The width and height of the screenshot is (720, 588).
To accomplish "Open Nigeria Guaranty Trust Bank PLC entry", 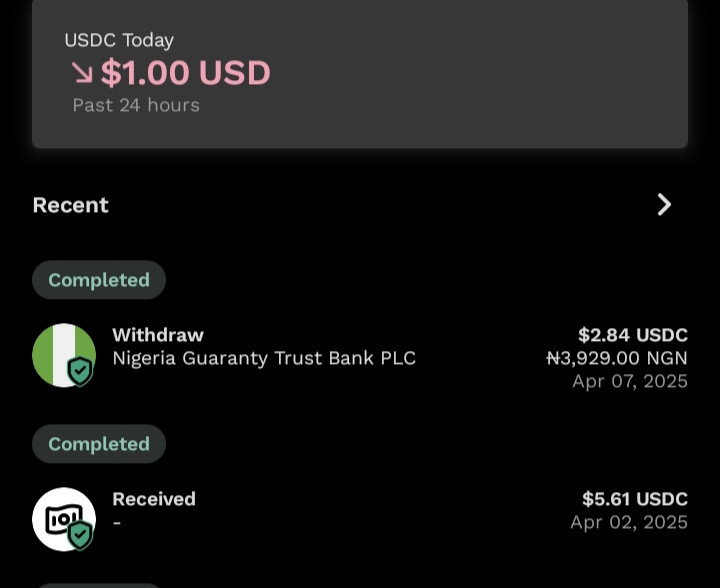I will click(x=264, y=358).
